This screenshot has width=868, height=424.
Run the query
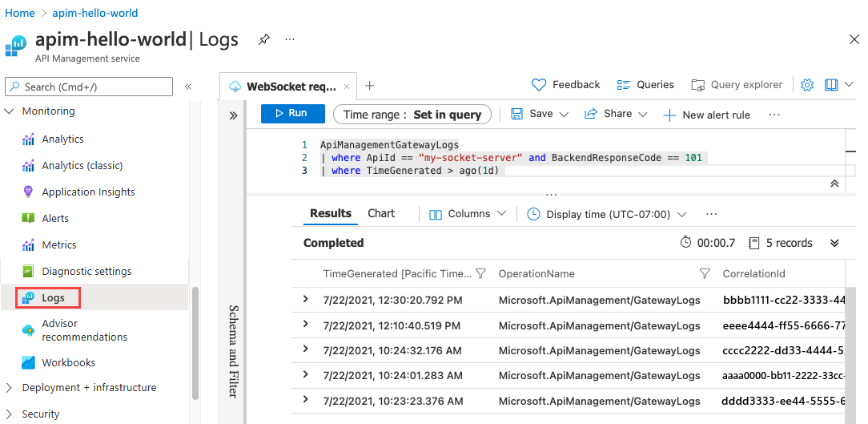point(293,114)
